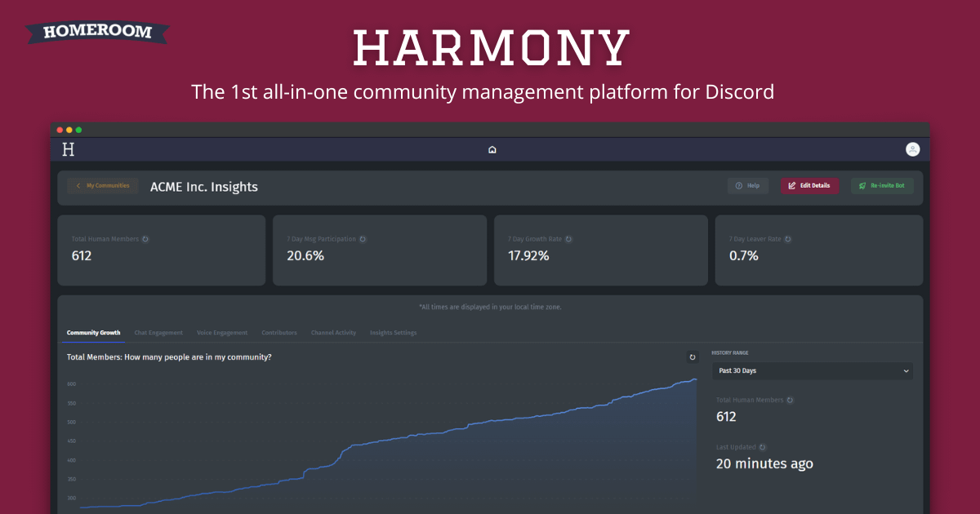980x514 pixels.
Task: Open the Help button
Action: pos(747,186)
